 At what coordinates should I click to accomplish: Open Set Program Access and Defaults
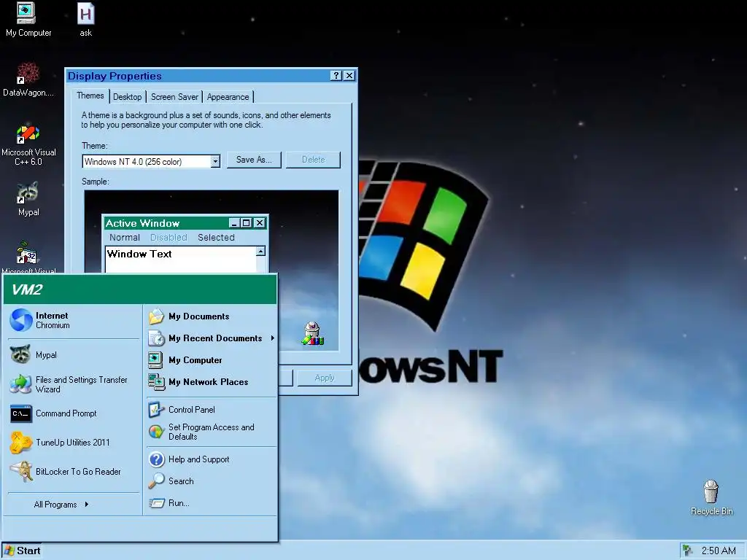pos(212,432)
